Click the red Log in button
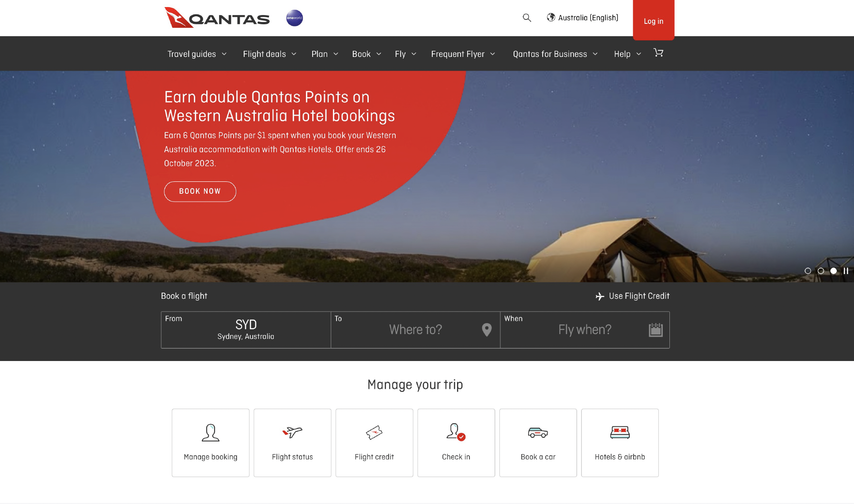 (x=654, y=20)
